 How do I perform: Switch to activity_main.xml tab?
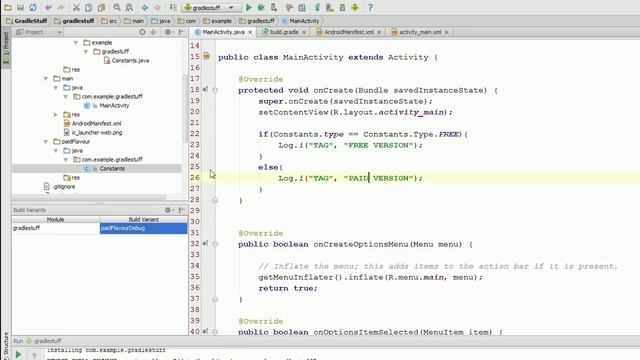[x=420, y=32]
